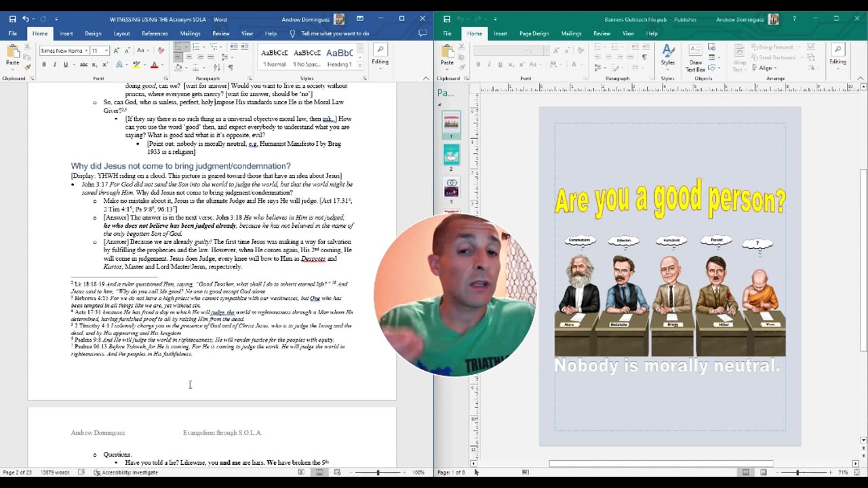Toggle Bold in Word font group
Image resolution: width=868 pixels, height=488 pixels.
point(44,64)
